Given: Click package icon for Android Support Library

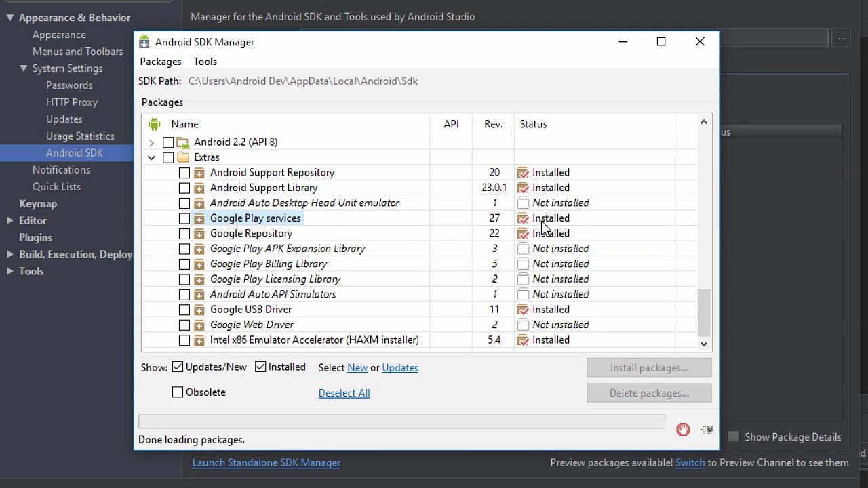Looking at the screenshot, I should coord(199,188).
